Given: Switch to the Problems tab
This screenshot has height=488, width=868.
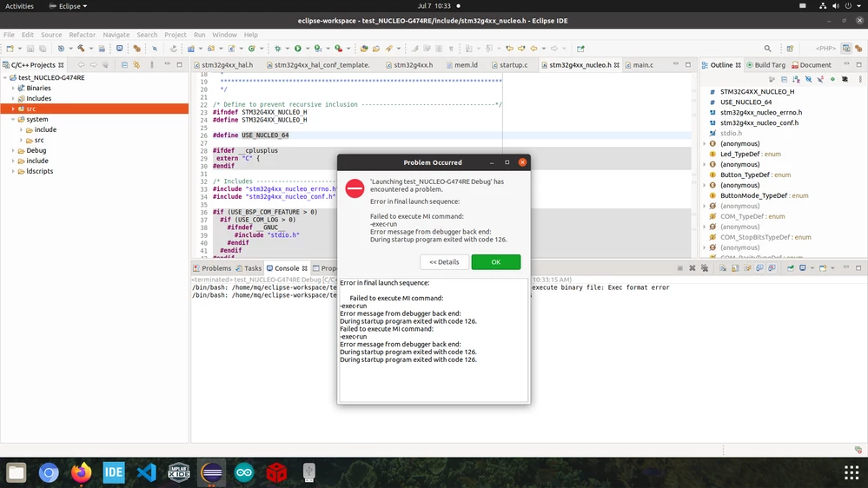Looking at the screenshot, I should pyautogui.click(x=212, y=268).
